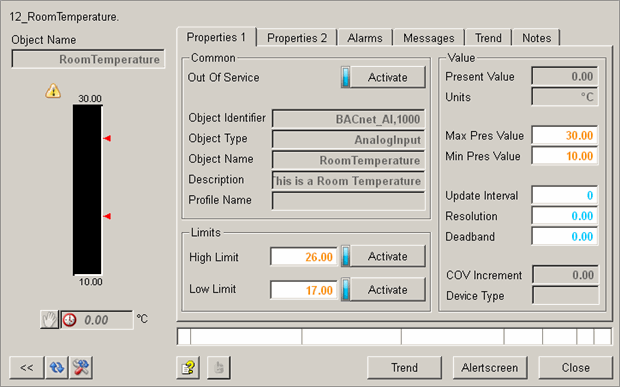
Task: Click the manual override hand icon
Action: point(49,320)
